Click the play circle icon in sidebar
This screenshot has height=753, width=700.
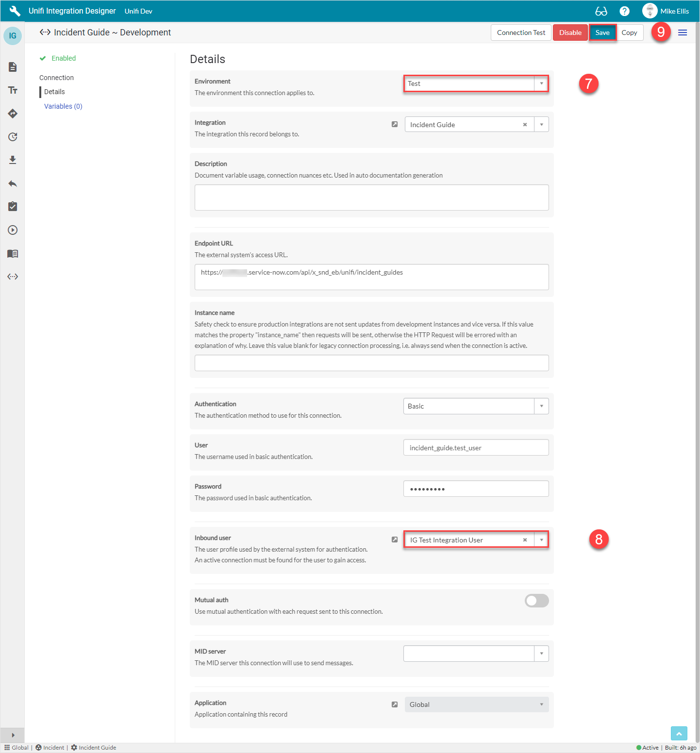point(13,230)
